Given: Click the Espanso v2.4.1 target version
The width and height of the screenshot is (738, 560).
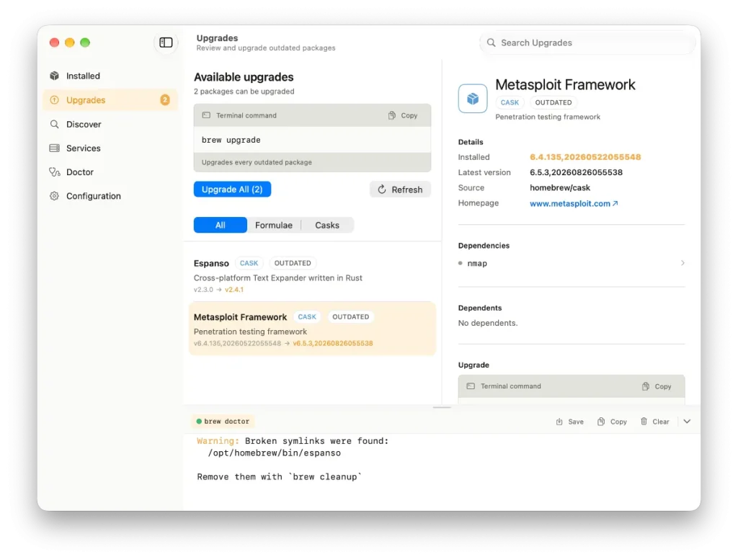Looking at the screenshot, I should pos(234,290).
